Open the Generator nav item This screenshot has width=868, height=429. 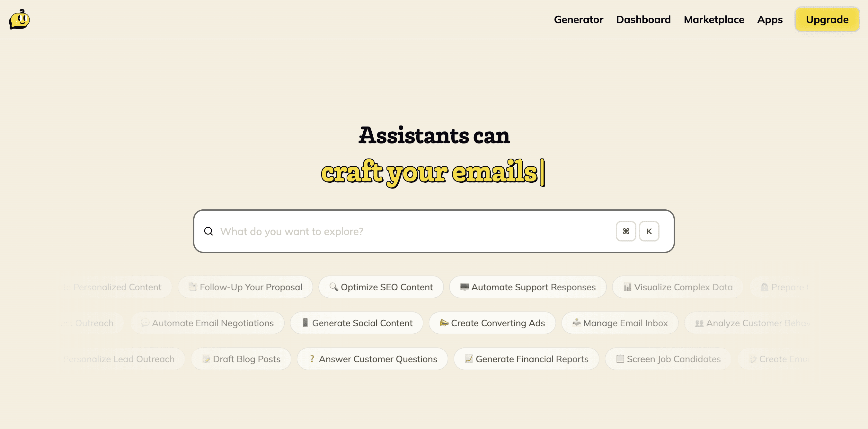point(578,20)
